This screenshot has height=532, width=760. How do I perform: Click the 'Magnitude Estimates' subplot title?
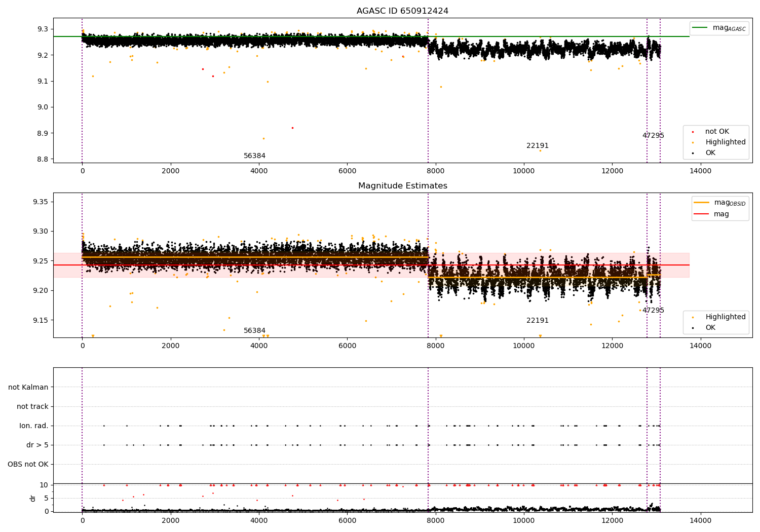coord(402,186)
